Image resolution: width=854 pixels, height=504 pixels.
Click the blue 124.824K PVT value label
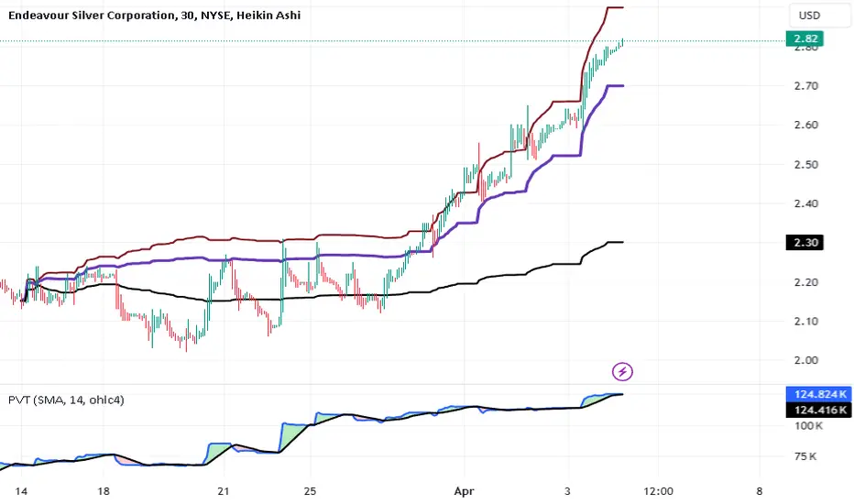coord(819,394)
